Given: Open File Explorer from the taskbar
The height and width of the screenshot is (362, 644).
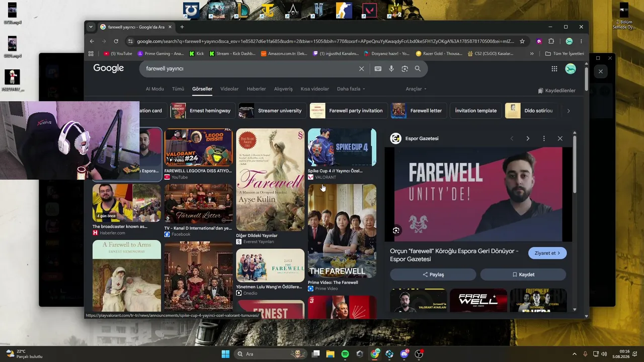Looking at the screenshot, I should pyautogui.click(x=331, y=354).
